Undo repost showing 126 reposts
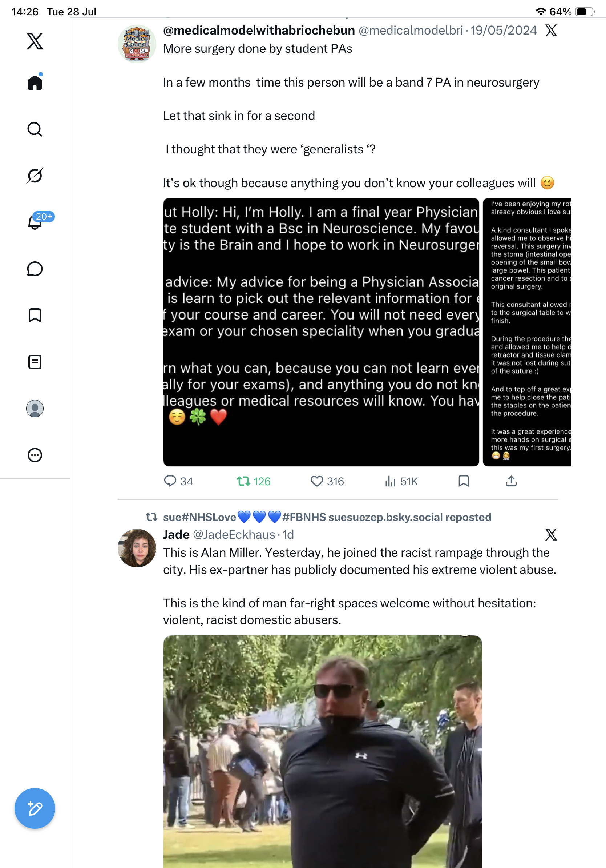 click(x=254, y=481)
